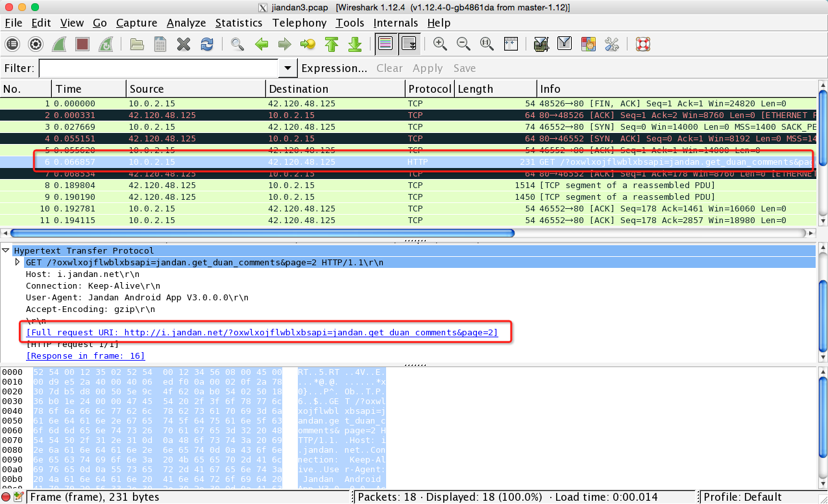Open the View menu
The image size is (828, 504).
pos(72,23)
